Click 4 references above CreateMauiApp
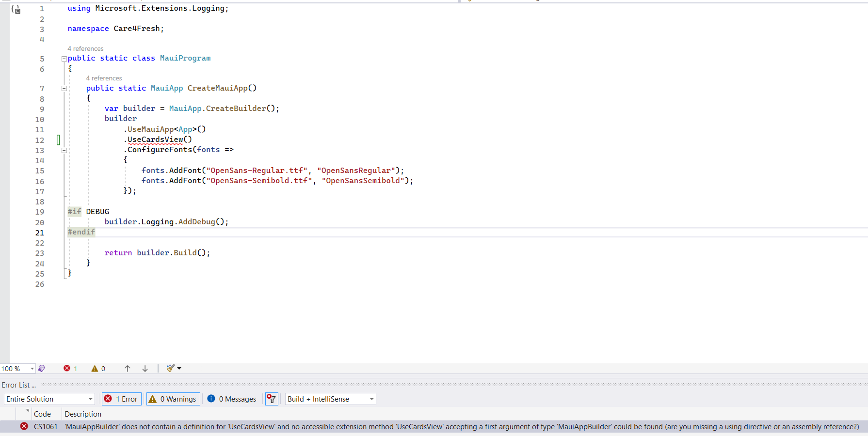This screenshot has height=436, width=868. click(x=104, y=78)
